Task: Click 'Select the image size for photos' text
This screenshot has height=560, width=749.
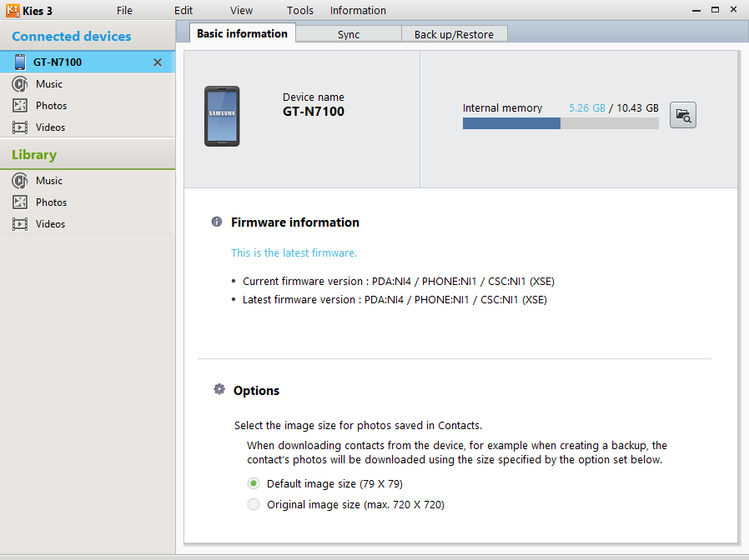Action: click(x=359, y=425)
